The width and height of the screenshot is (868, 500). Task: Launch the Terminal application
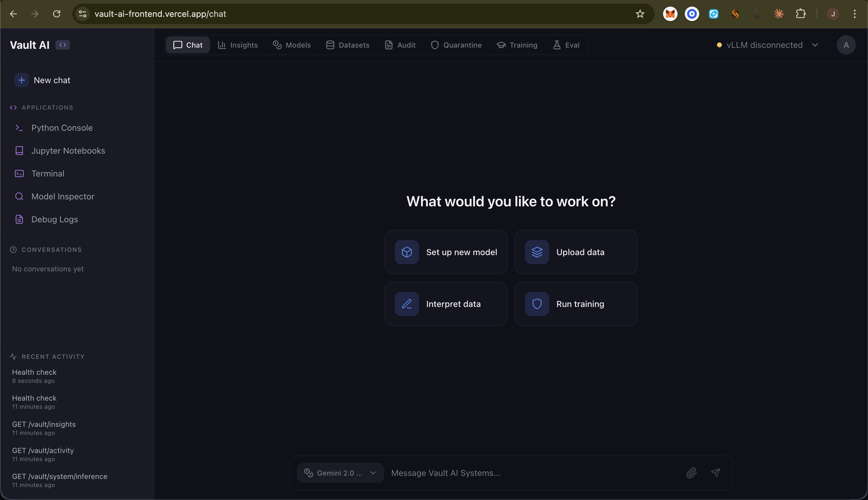tap(48, 173)
